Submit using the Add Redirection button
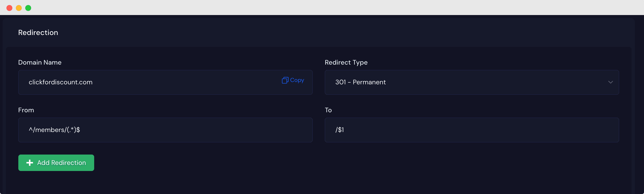Image resolution: width=644 pixels, height=194 pixels. pos(56,163)
